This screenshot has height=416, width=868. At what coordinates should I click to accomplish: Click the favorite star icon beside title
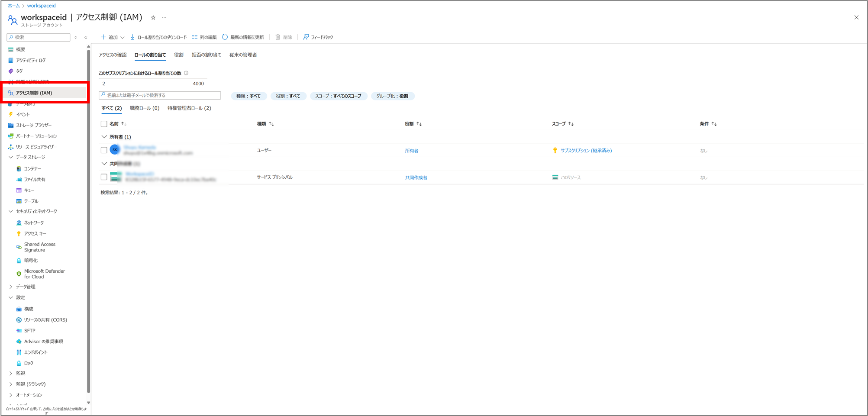153,18
